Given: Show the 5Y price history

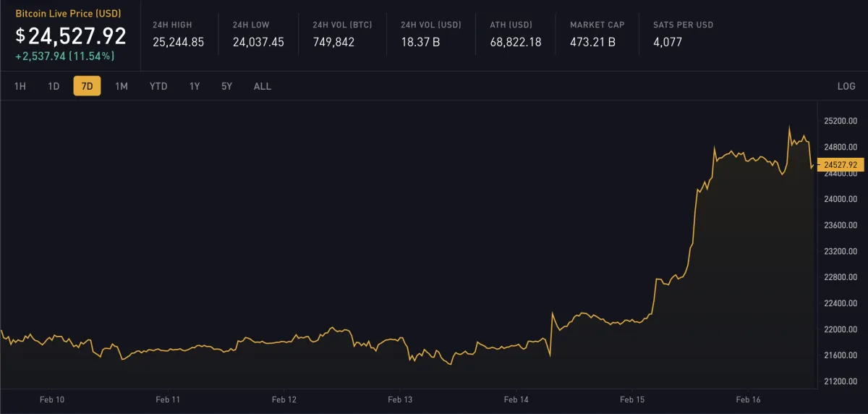Looking at the screenshot, I should point(226,86).
